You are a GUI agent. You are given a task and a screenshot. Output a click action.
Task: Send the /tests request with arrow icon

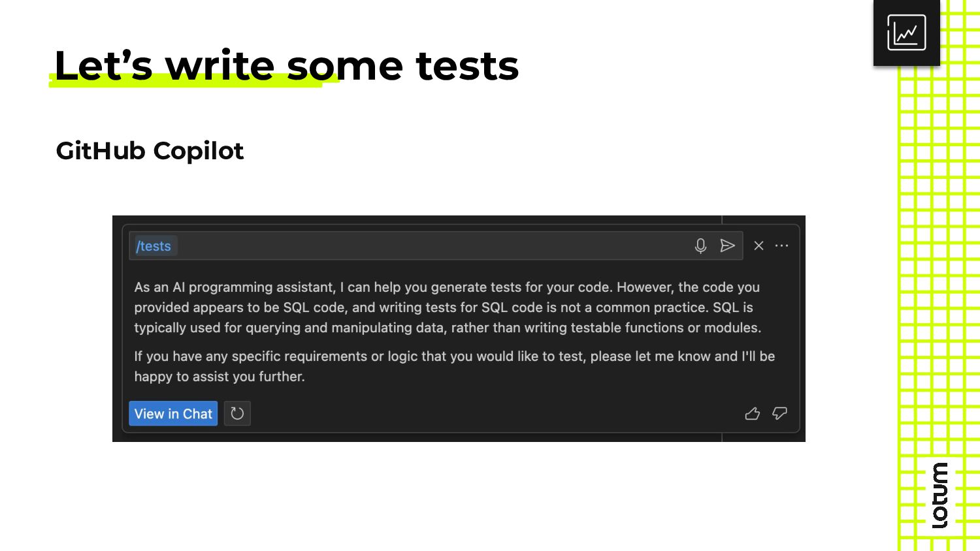[727, 246]
